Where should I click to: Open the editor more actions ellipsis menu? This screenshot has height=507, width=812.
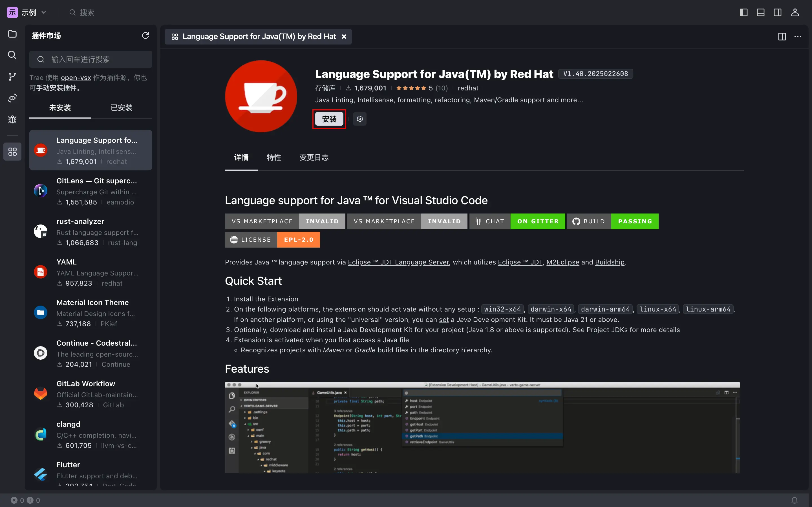(x=798, y=37)
